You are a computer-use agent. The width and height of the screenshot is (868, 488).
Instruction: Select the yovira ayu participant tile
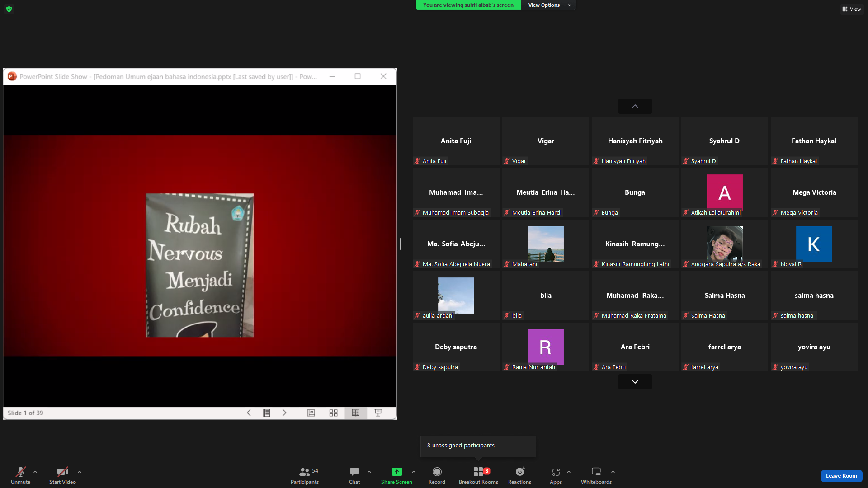(x=814, y=347)
